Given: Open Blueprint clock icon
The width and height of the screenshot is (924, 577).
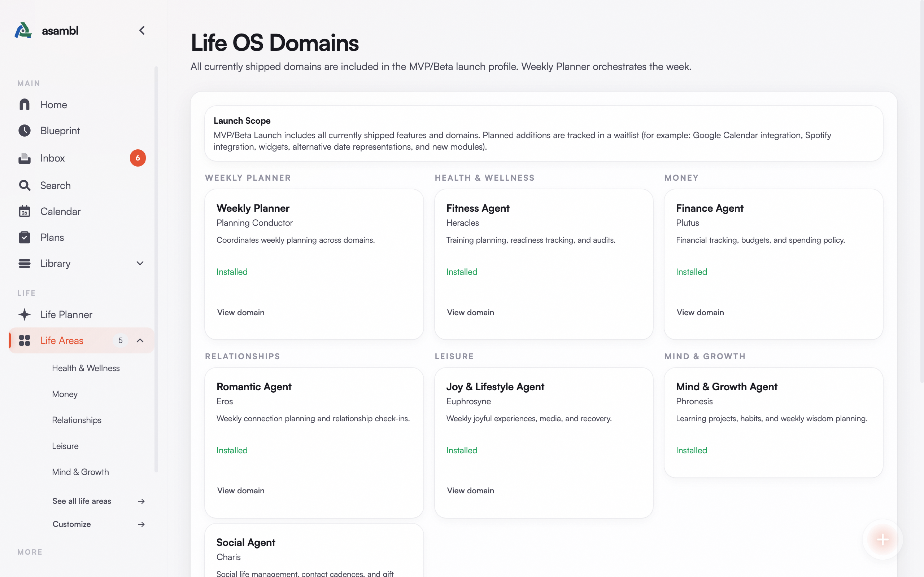Looking at the screenshot, I should (x=25, y=131).
